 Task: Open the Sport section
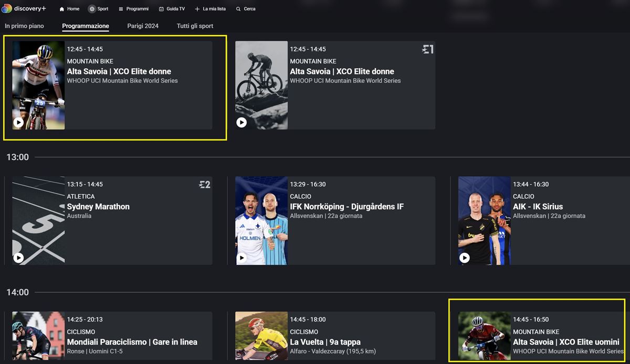pyautogui.click(x=98, y=9)
